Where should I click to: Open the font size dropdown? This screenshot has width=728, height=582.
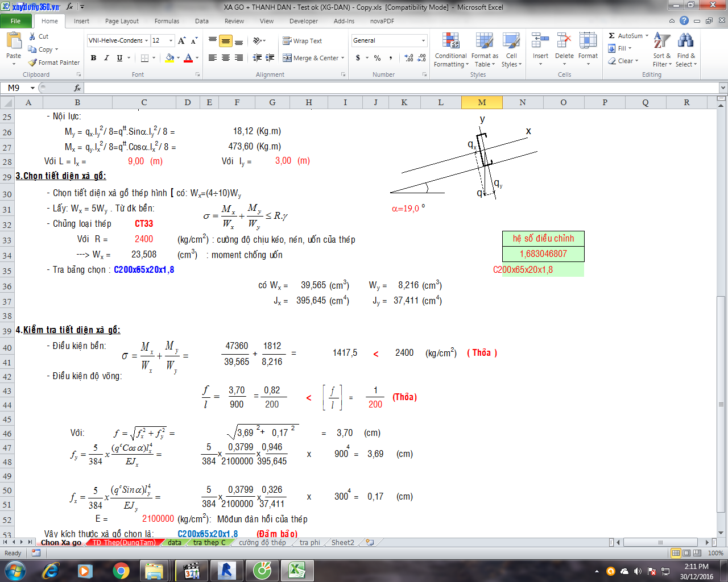tap(171, 41)
